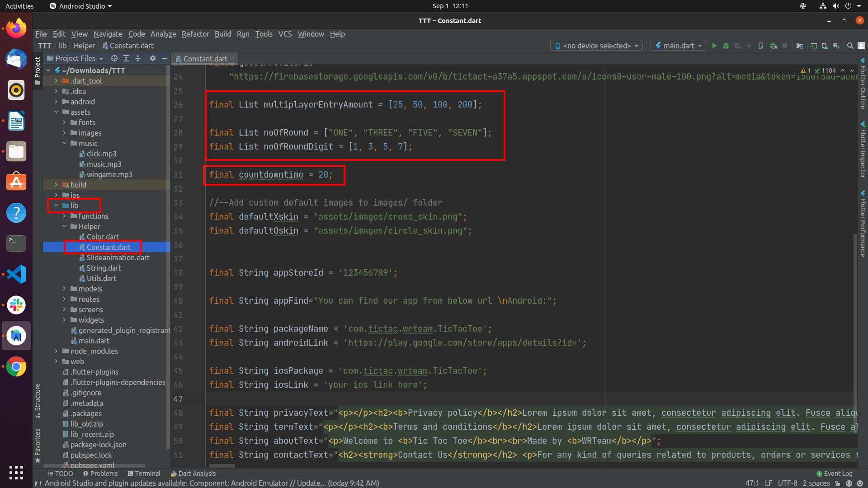
Task: Collapse the Helper folder
Action: (65, 226)
